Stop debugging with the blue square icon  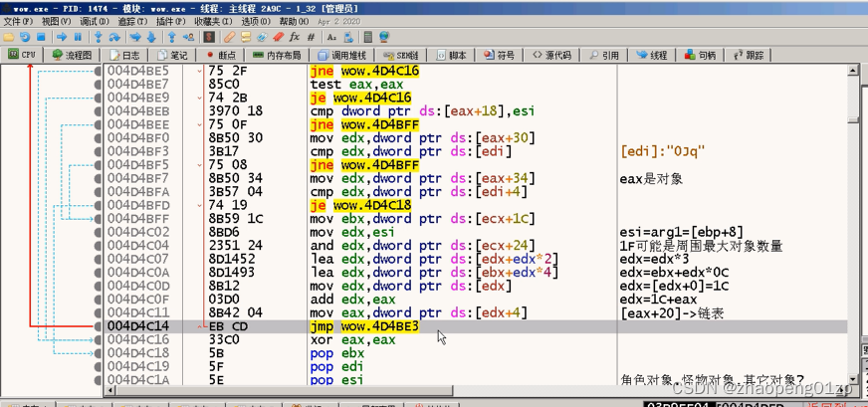coord(41,37)
